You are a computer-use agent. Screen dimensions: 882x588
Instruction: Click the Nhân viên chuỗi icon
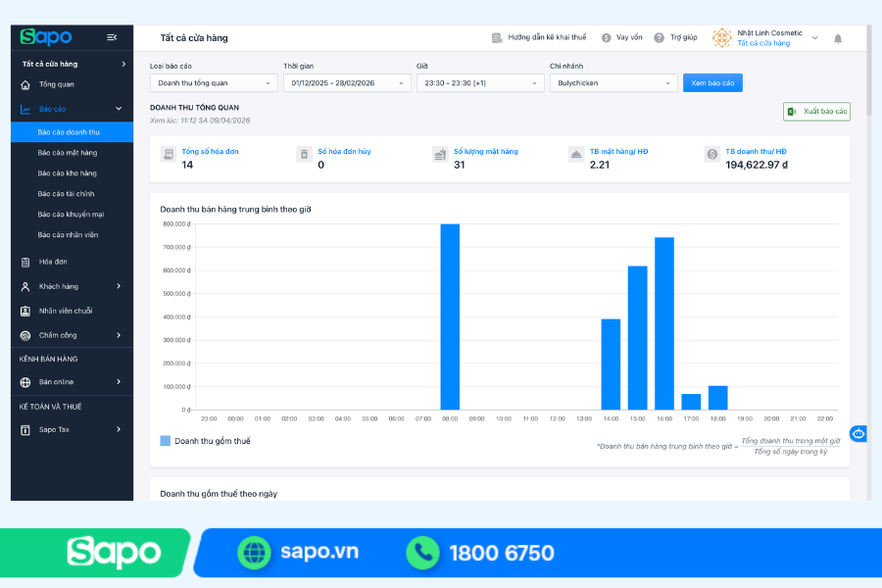[x=25, y=311]
